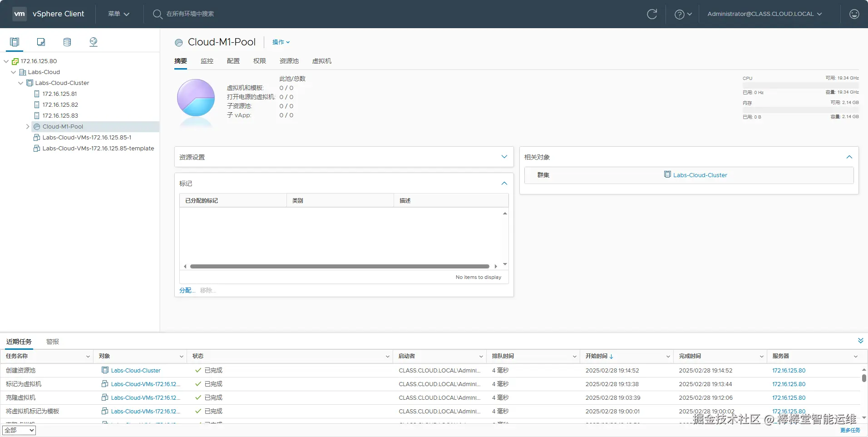Click host icon for 172.16.125.82

(37, 105)
